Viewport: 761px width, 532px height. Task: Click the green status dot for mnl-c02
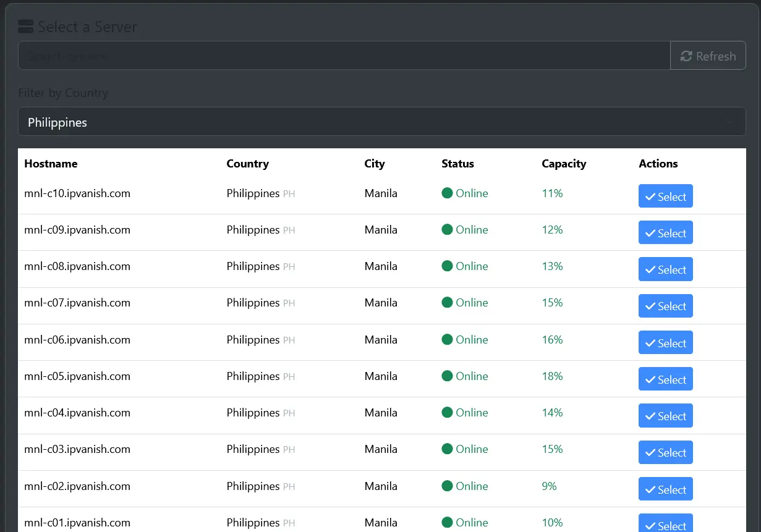(448, 486)
